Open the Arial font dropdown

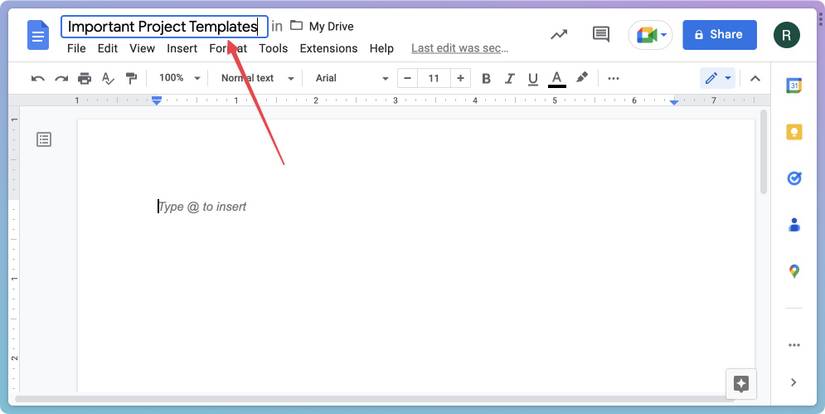click(x=351, y=78)
